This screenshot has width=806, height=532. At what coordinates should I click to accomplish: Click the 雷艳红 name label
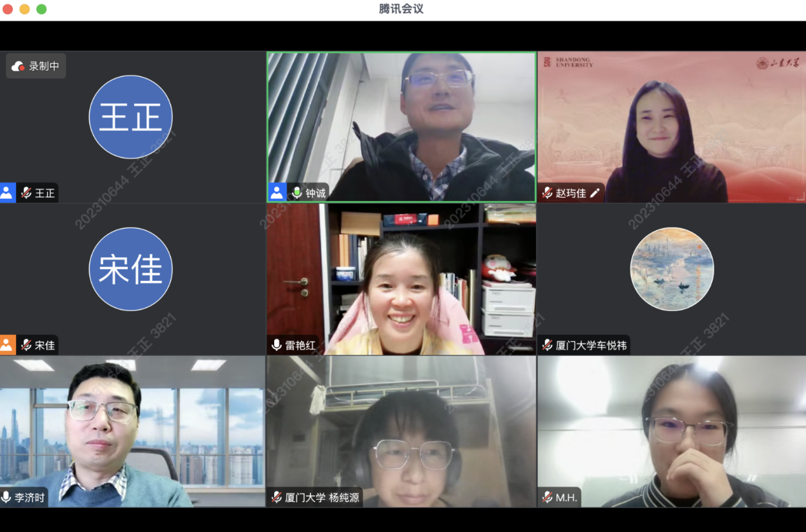coord(300,345)
